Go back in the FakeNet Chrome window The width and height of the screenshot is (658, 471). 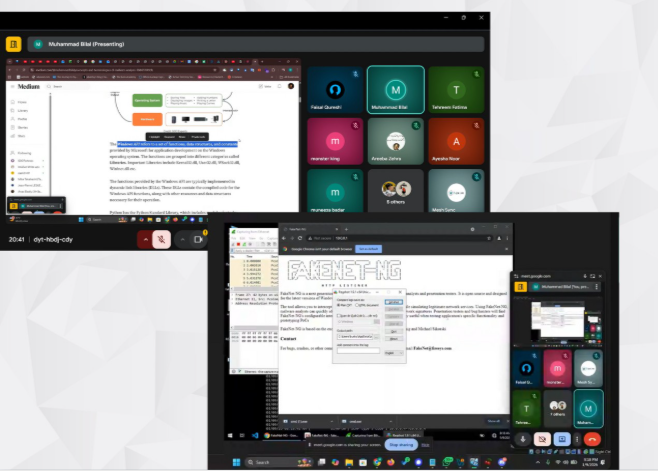284,238
